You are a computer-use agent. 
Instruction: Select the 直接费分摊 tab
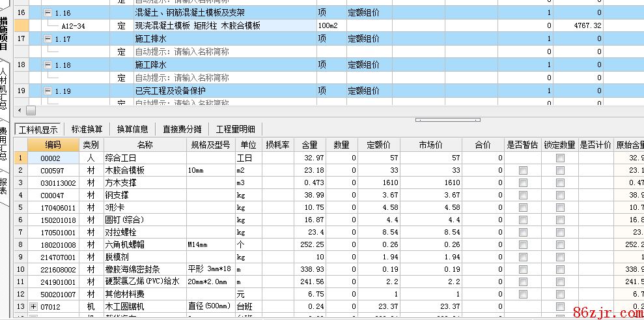(x=182, y=129)
